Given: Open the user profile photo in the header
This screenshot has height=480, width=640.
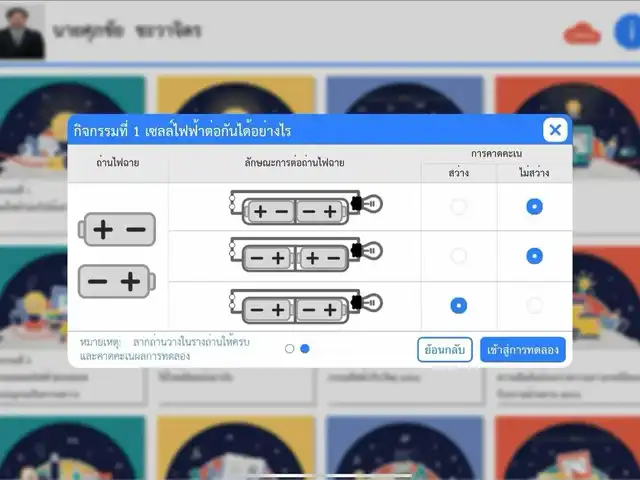Looking at the screenshot, I should coord(23,30).
